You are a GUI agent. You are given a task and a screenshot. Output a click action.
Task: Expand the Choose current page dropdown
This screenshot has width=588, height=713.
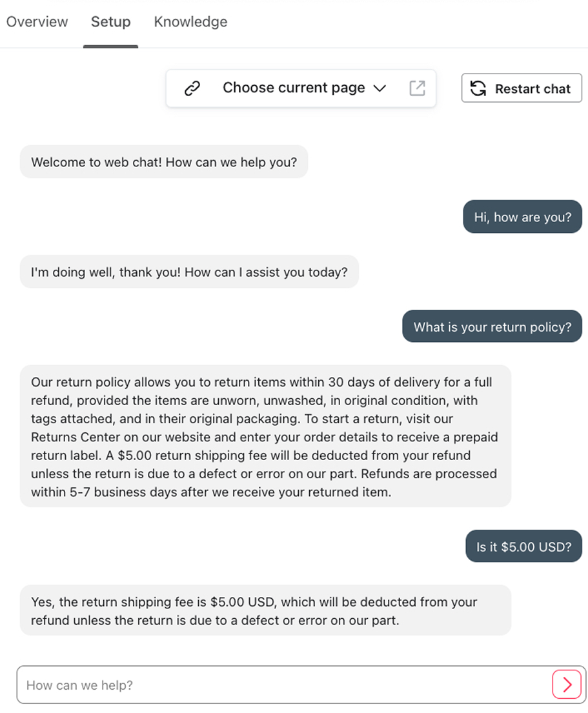click(301, 88)
